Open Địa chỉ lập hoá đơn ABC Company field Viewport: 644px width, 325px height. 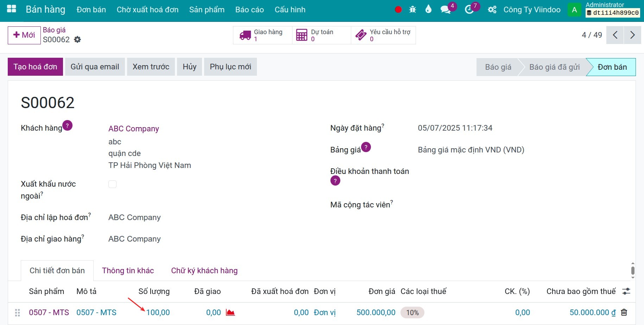[x=134, y=217]
